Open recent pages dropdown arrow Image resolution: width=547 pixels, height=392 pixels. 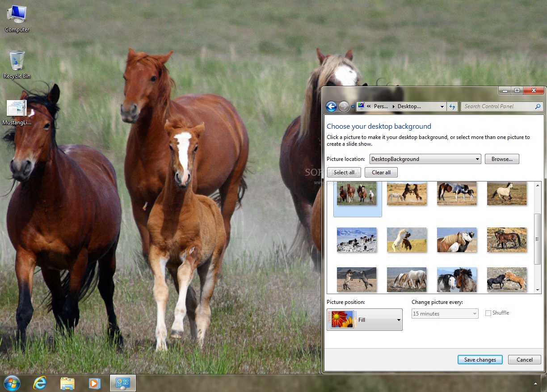[353, 106]
